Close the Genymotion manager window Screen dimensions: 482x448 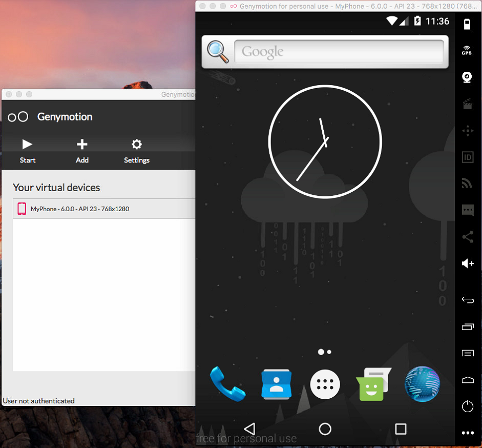[9, 94]
